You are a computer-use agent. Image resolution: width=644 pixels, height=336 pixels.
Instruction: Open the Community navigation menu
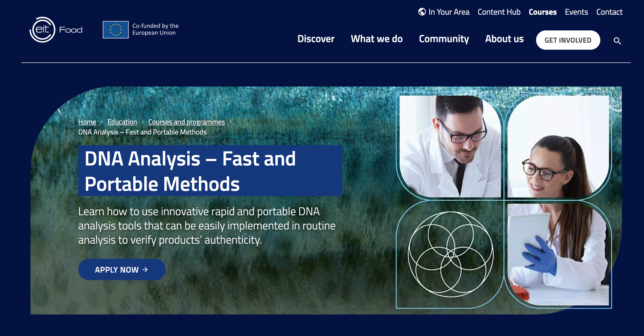click(444, 39)
